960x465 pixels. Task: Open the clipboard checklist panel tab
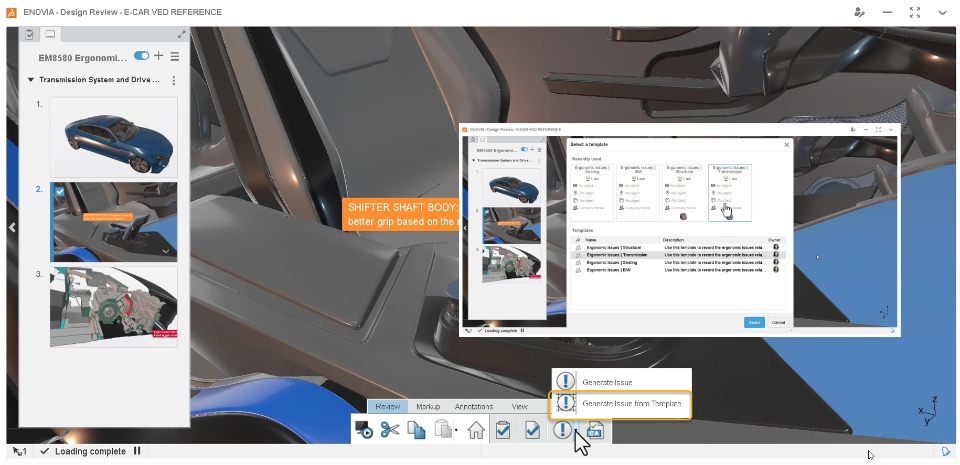(x=29, y=35)
